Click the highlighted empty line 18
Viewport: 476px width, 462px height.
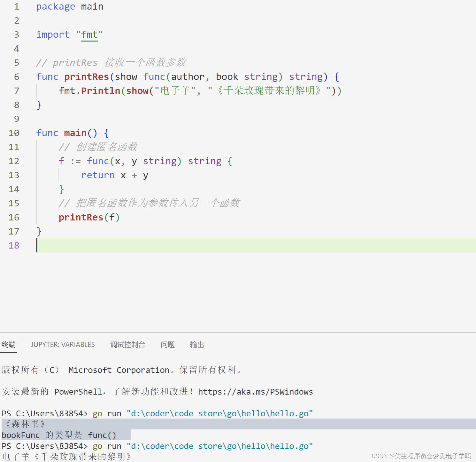pos(256,245)
